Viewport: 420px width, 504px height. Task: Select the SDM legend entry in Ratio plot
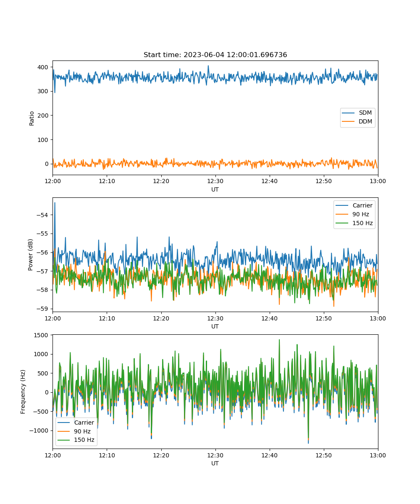click(357, 113)
